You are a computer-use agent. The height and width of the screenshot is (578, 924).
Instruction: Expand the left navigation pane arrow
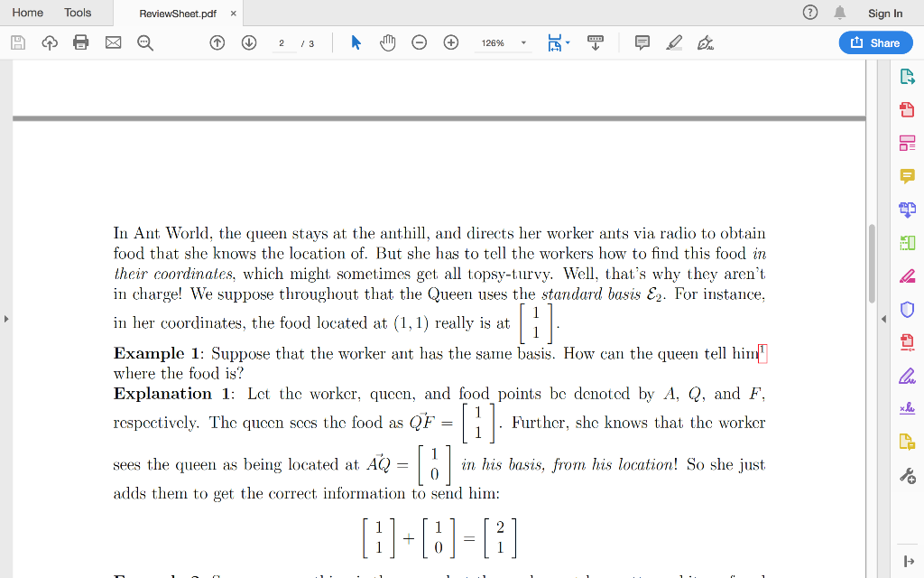[6, 319]
